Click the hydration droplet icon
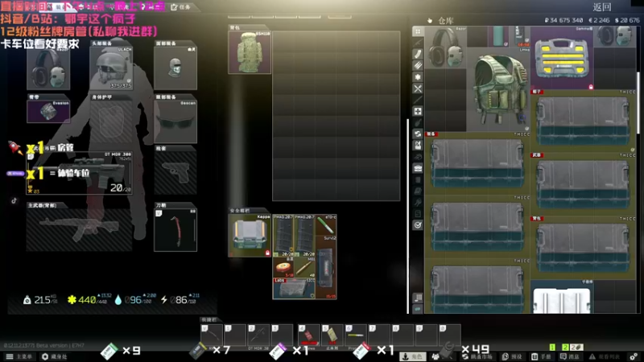 pyautogui.click(x=118, y=300)
